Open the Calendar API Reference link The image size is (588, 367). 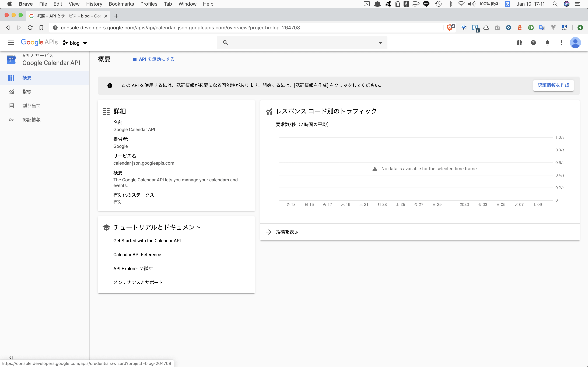(x=137, y=254)
